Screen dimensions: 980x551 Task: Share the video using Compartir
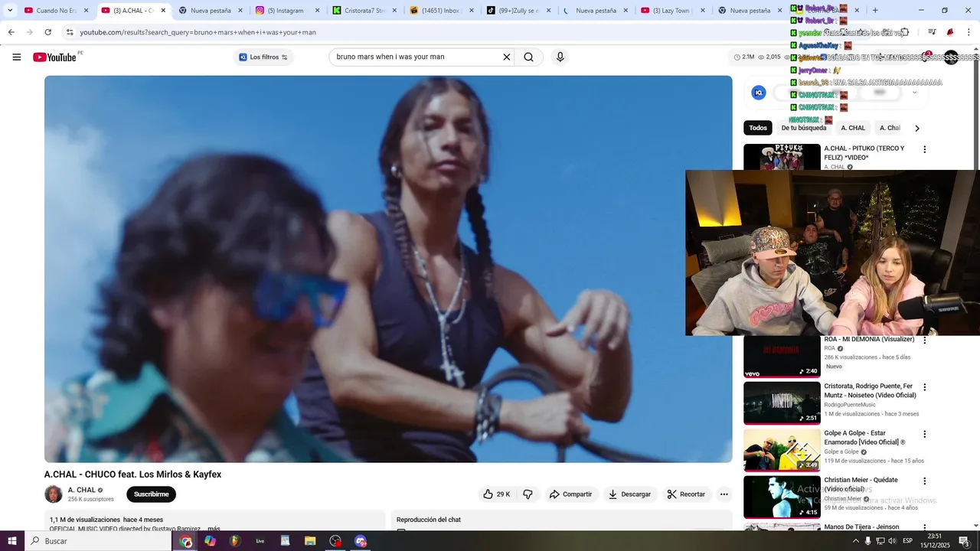click(x=570, y=494)
